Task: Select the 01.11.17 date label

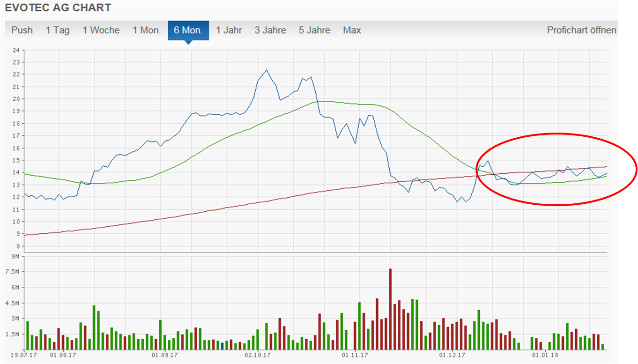Action: tap(354, 355)
